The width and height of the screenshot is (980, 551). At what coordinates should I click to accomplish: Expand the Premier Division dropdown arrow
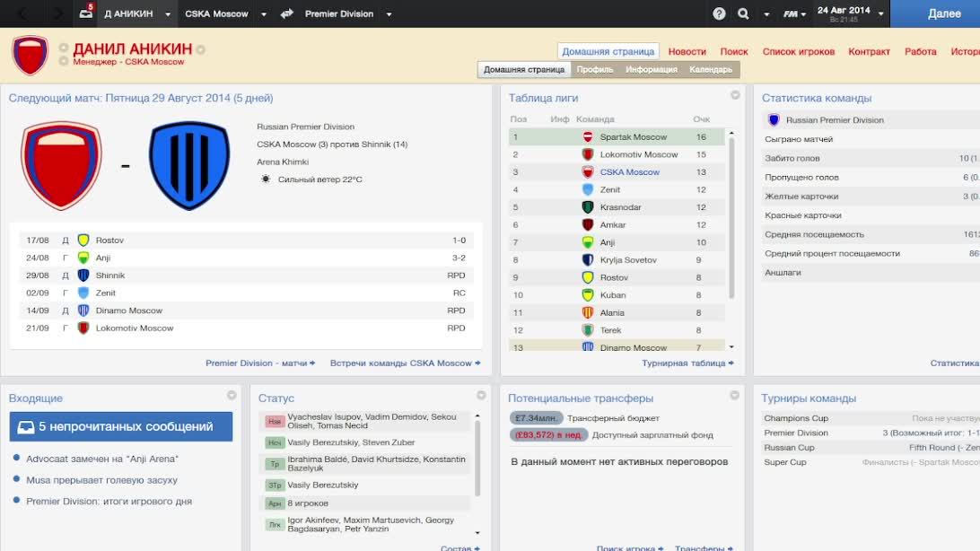tap(389, 13)
